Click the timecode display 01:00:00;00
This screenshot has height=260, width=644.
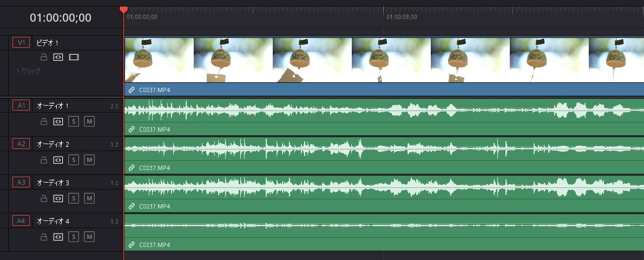click(x=61, y=18)
